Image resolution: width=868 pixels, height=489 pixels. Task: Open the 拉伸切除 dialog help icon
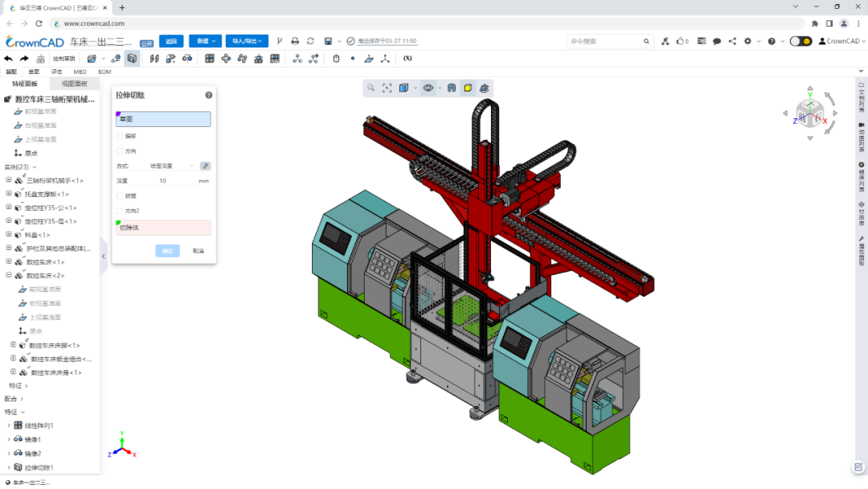209,95
